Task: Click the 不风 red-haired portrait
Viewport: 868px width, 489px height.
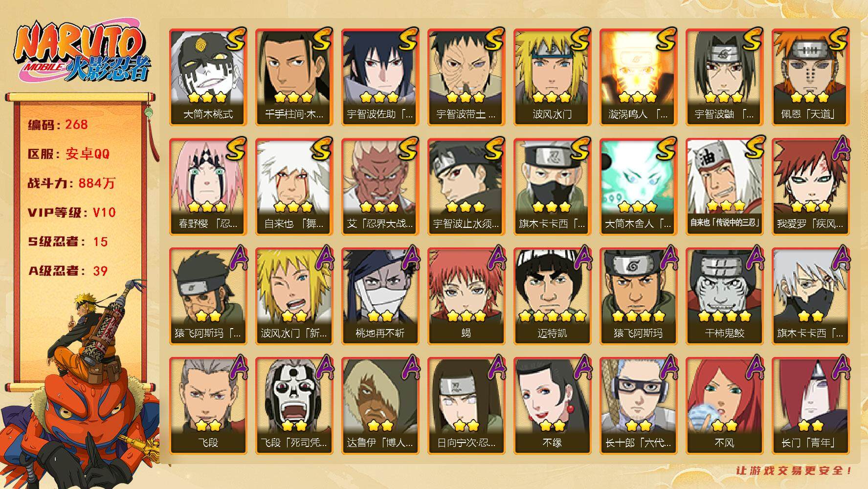Action: tap(724, 406)
